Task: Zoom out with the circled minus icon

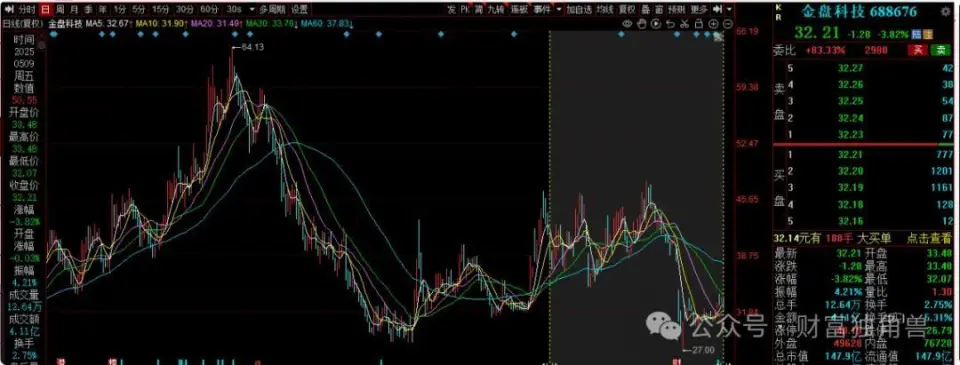Action: (x=727, y=23)
